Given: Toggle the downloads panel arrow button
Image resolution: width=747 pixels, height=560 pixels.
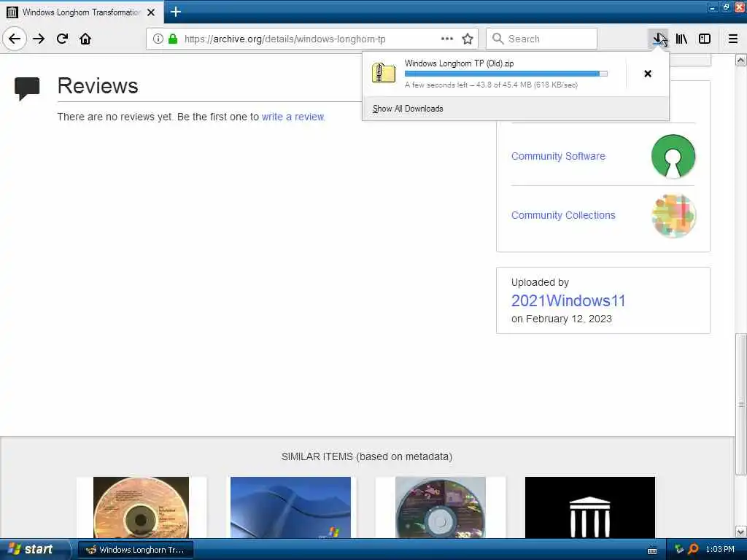Looking at the screenshot, I should (658, 39).
